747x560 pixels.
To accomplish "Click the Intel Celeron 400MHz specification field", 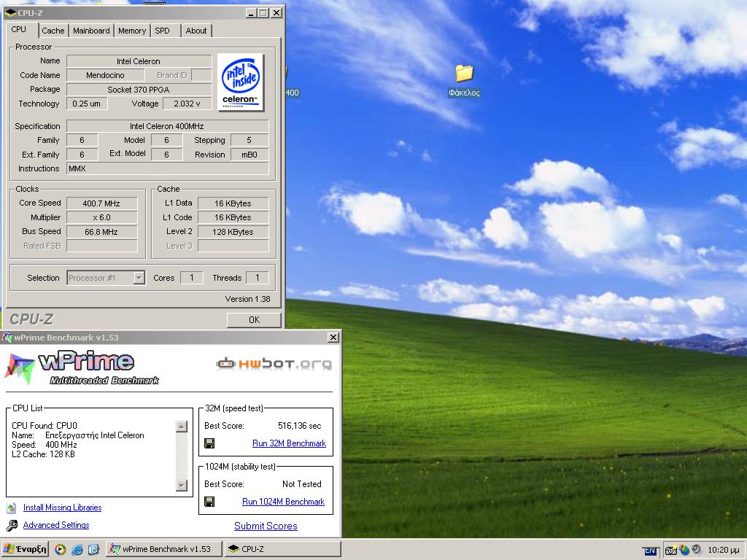I will pyautogui.click(x=167, y=126).
